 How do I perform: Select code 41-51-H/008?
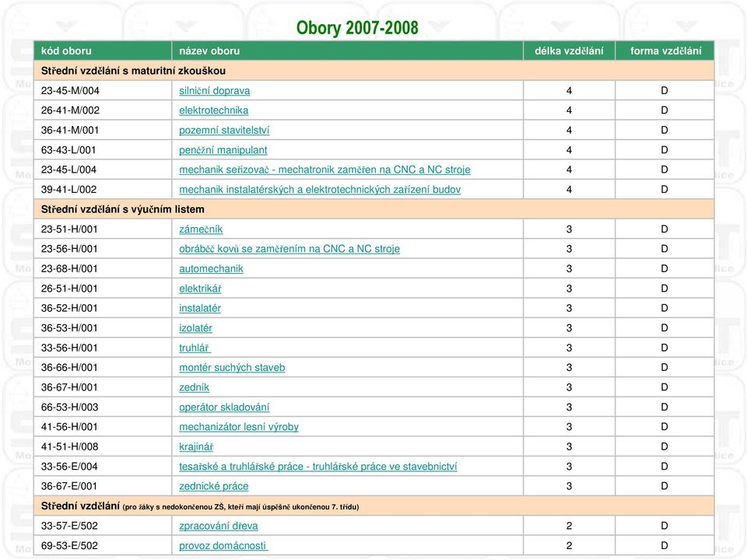tap(69, 446)
